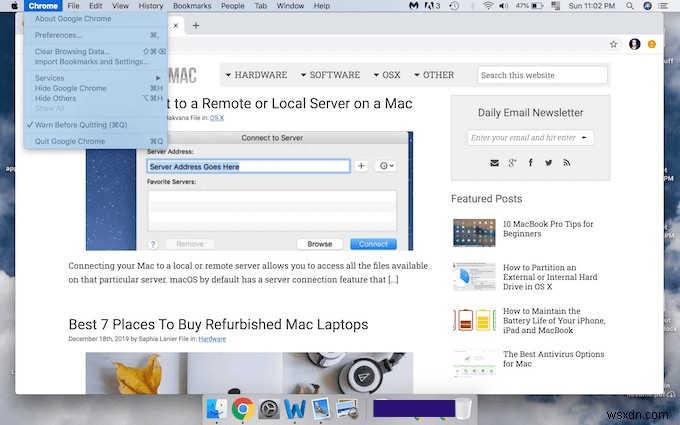The image size is (680, 425).
Task: Submit newsletter email with arrow button
Action: tap(584, 137)
